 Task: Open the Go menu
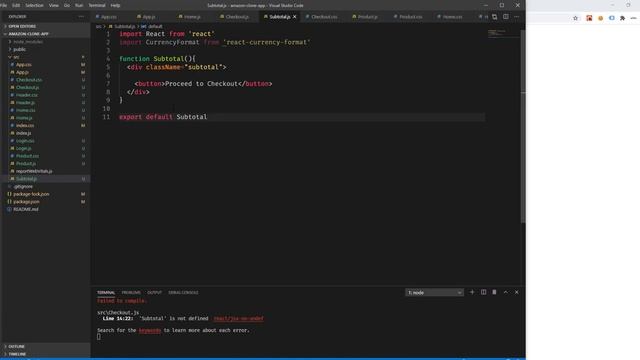(67, 5)
